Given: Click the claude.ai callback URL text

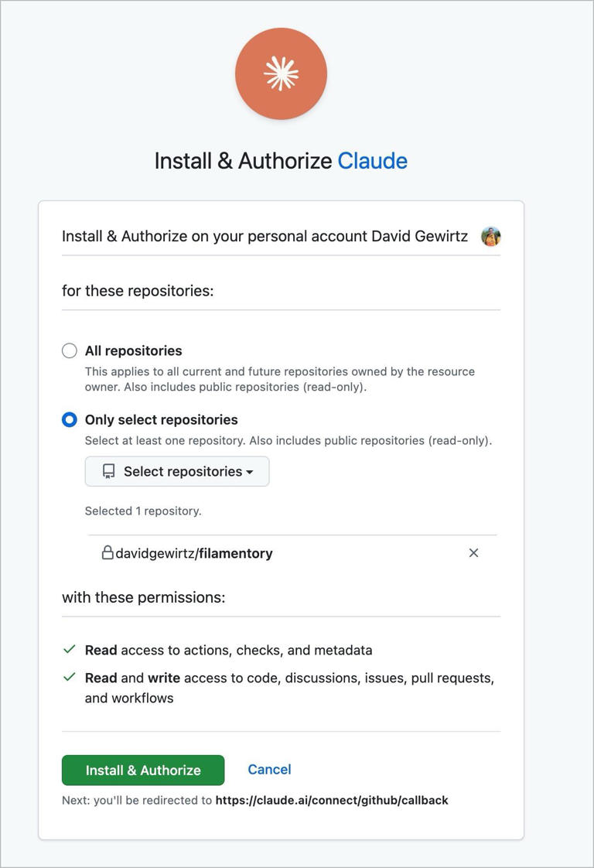Looking at the screenshot, I should coord(331,800).
